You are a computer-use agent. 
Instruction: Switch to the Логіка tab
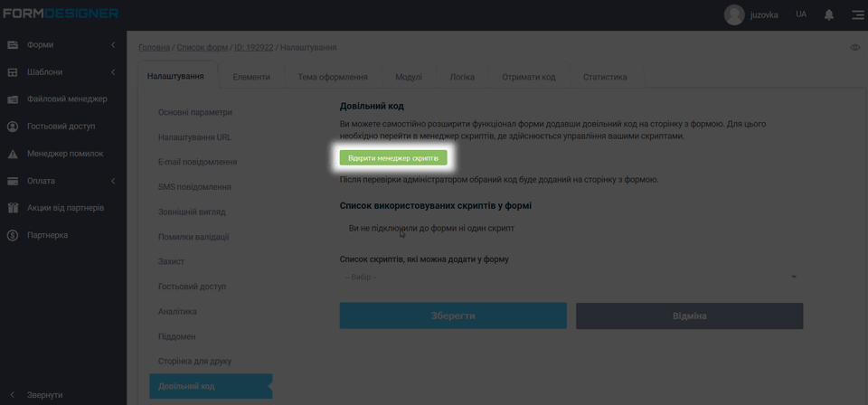coord(462,77)
